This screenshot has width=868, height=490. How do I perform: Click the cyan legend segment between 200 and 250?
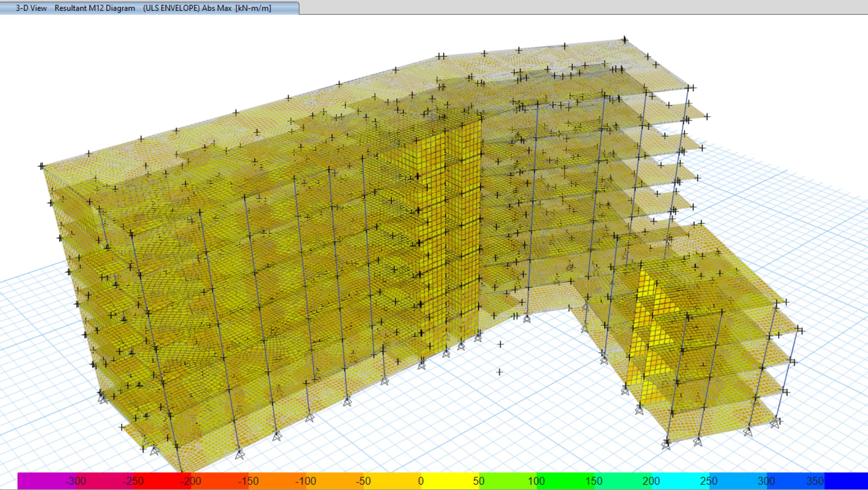tap(681, 481)
